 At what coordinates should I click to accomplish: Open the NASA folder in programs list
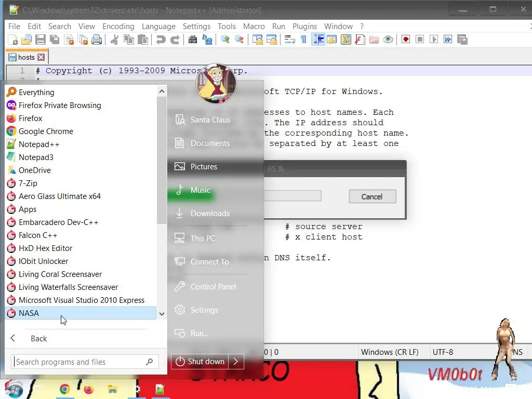[81, 313]
